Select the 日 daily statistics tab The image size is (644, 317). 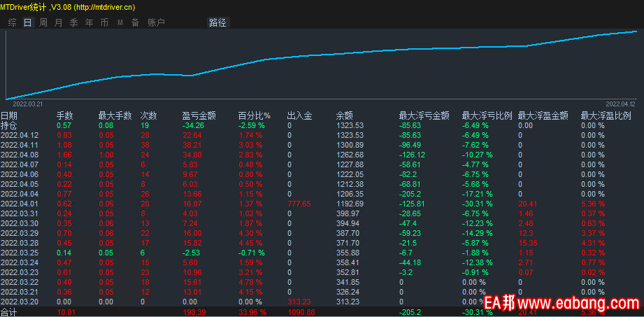coord(27,22)
